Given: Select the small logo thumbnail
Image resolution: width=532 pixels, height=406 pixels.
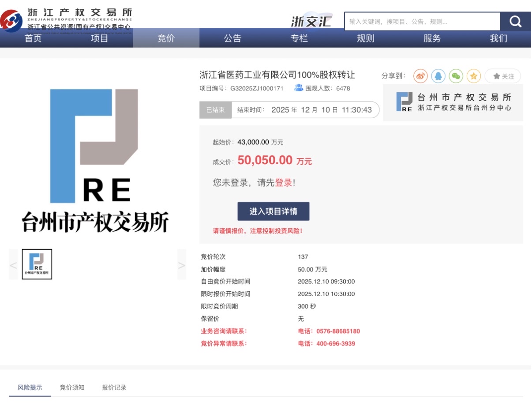Looking at the screenshot, I should [37, 264].
